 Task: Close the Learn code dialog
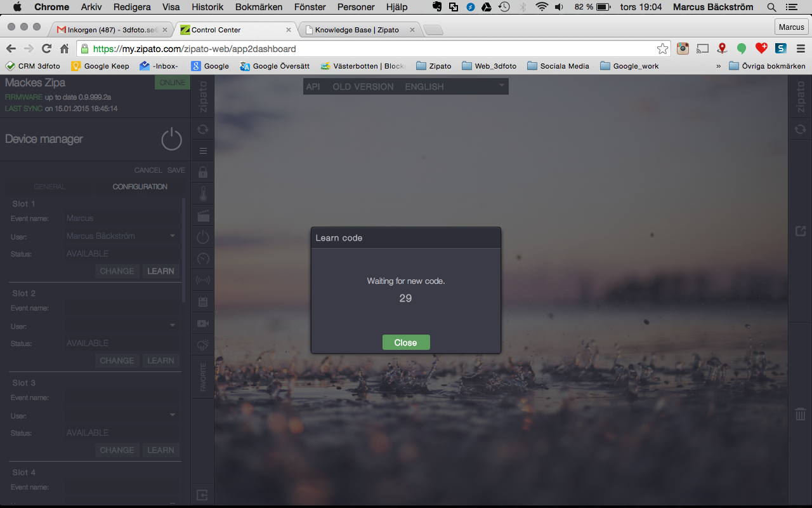click(405, 342)
